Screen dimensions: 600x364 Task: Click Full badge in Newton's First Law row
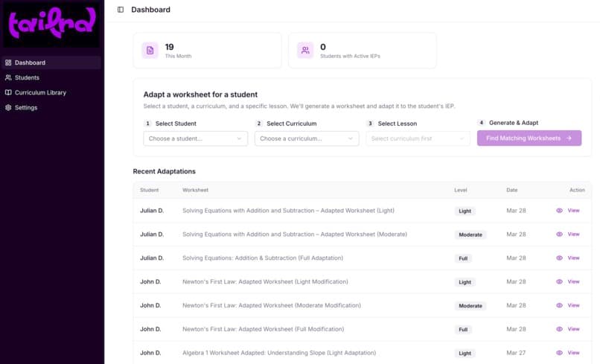(463, 330)
